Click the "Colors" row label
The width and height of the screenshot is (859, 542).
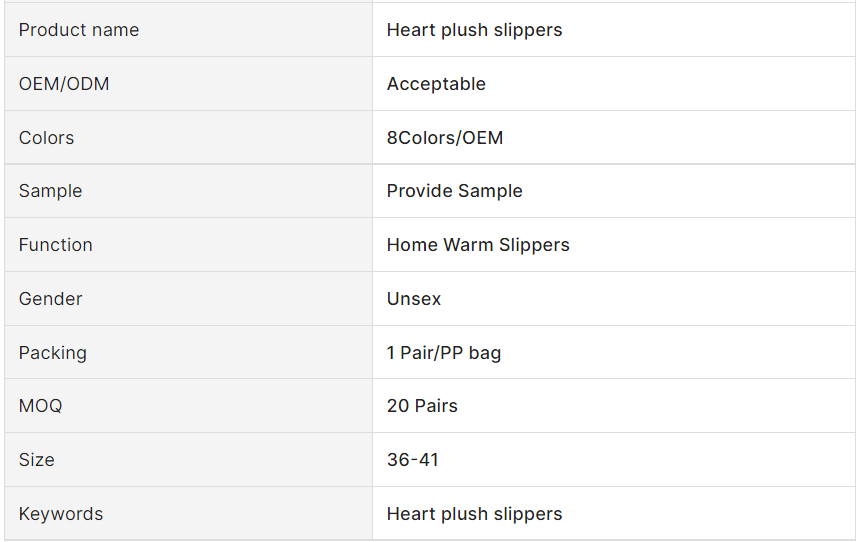click(46, 138)
